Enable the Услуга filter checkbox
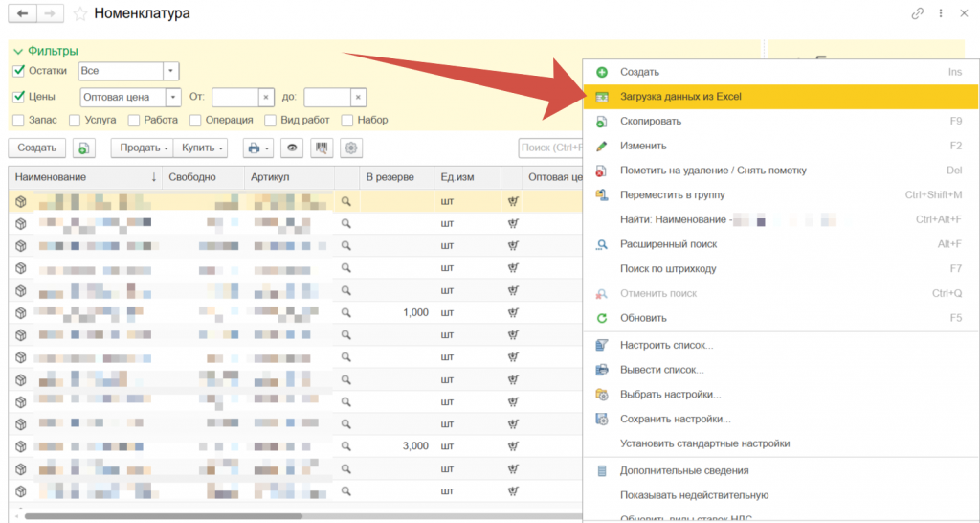This screenshot has height=523, width=980. (x=77, y=121)
